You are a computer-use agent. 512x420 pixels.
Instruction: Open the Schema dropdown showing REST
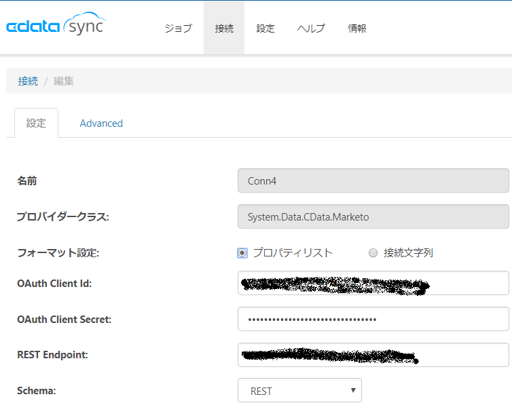pos(299,390)
